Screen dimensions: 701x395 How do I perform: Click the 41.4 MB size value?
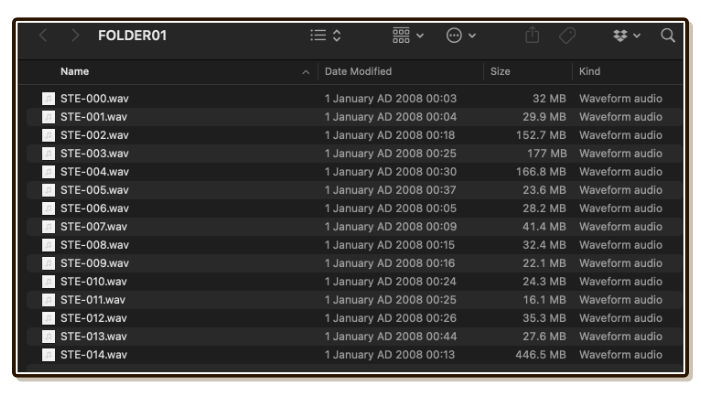pos(545,227)
